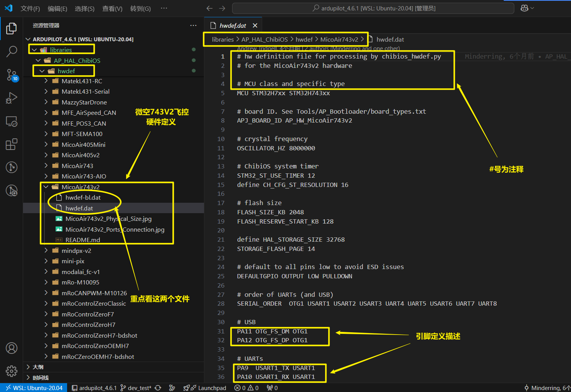Image resolution: width=571 pixels, height=392 pixels.
Task: Click the command center search box
Action: [373, 8]
